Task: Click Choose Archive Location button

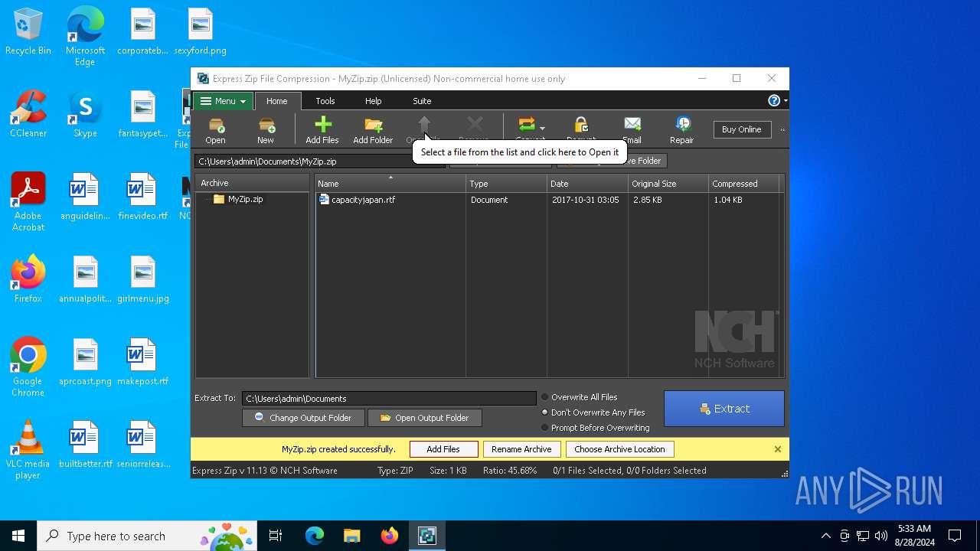Action: point(619,449)
